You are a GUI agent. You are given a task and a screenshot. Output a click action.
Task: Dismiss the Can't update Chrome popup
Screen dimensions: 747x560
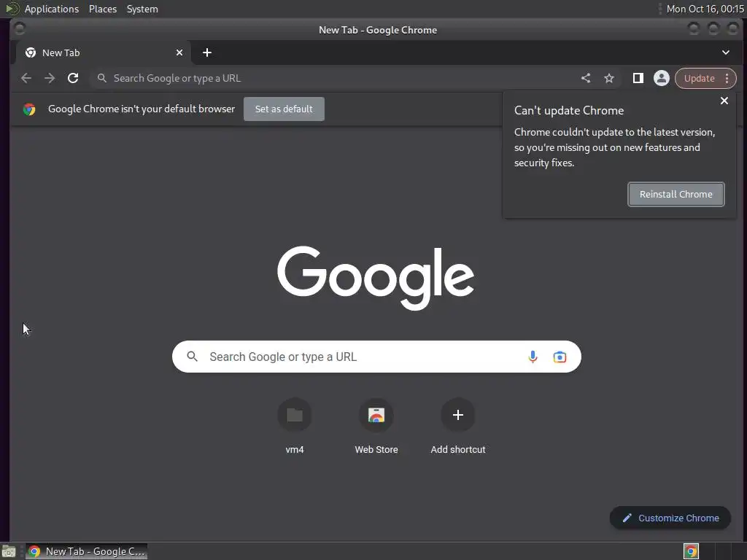[724, 101]
